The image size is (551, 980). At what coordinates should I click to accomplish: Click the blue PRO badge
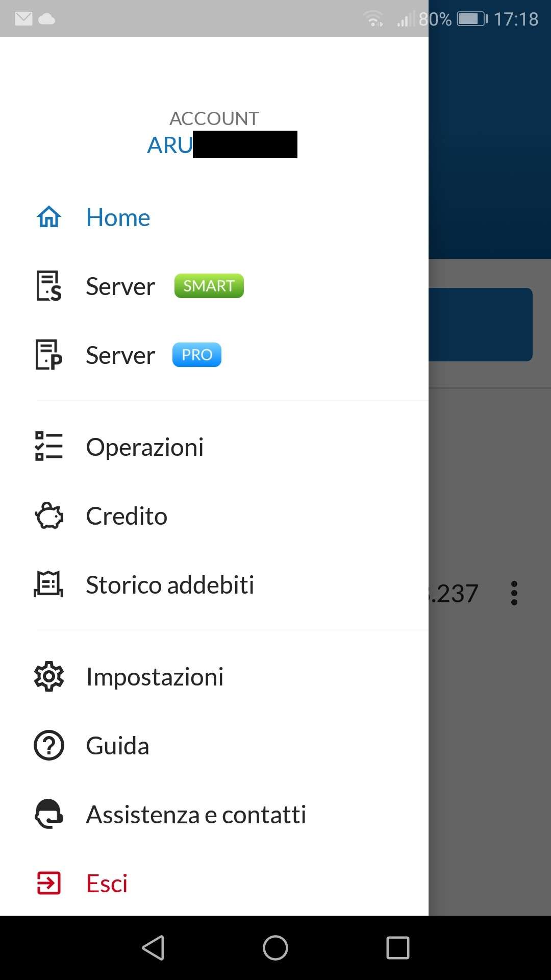[x=197, y=355]
